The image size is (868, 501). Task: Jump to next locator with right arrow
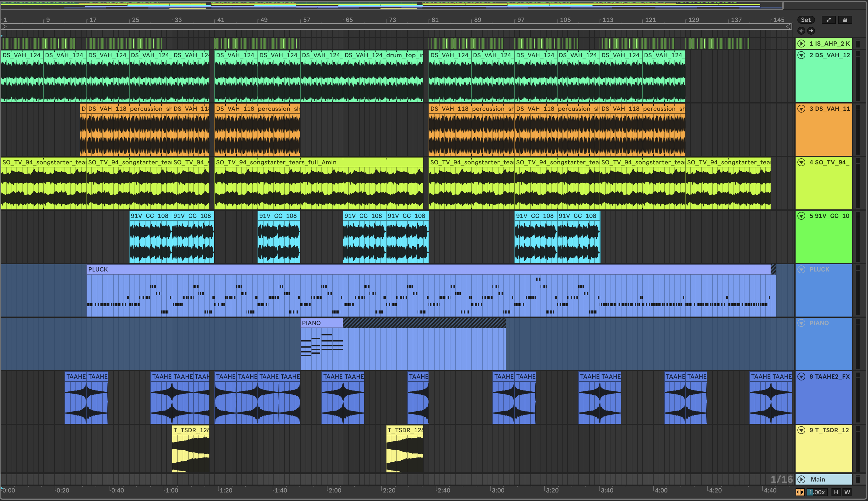point(811,31)
